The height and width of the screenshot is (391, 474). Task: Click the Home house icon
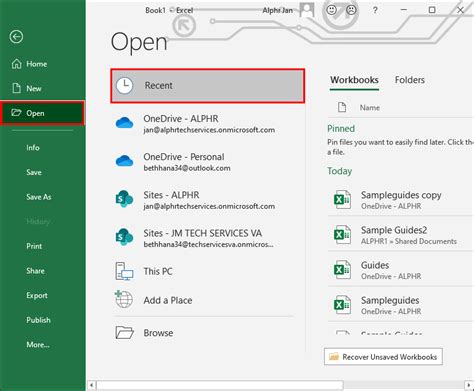click(16, 63)
